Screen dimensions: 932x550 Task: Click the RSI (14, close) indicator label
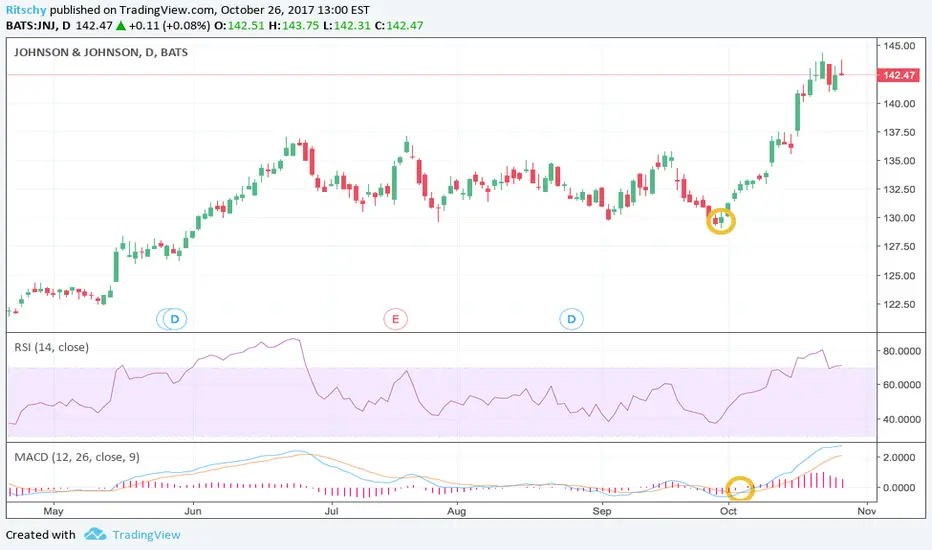[52, 347]
